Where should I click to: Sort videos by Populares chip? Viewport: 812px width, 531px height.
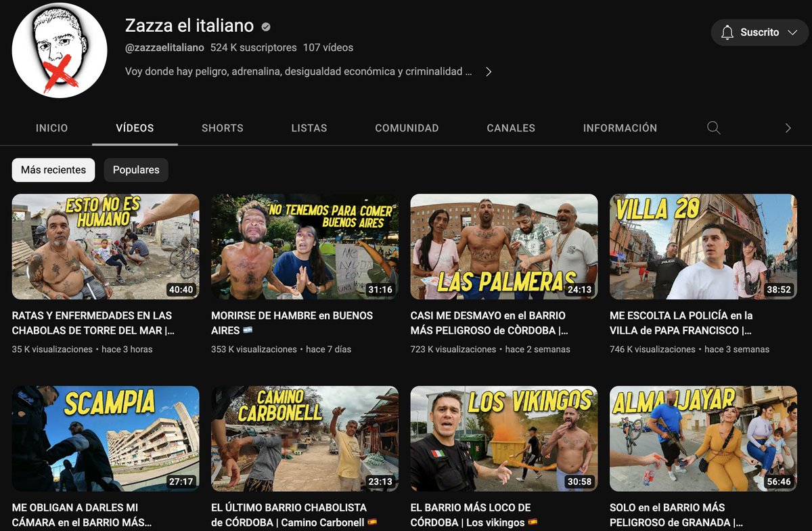[136, 170]
